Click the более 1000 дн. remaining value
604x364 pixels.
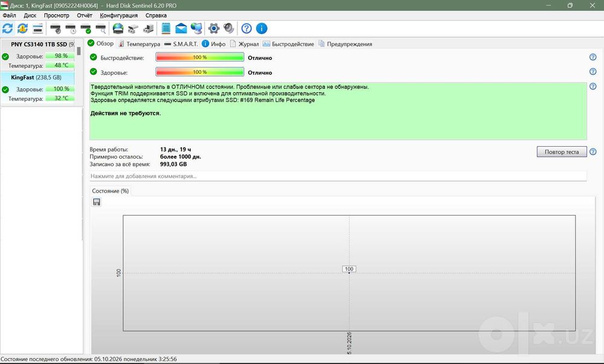(x=180, y=156)
